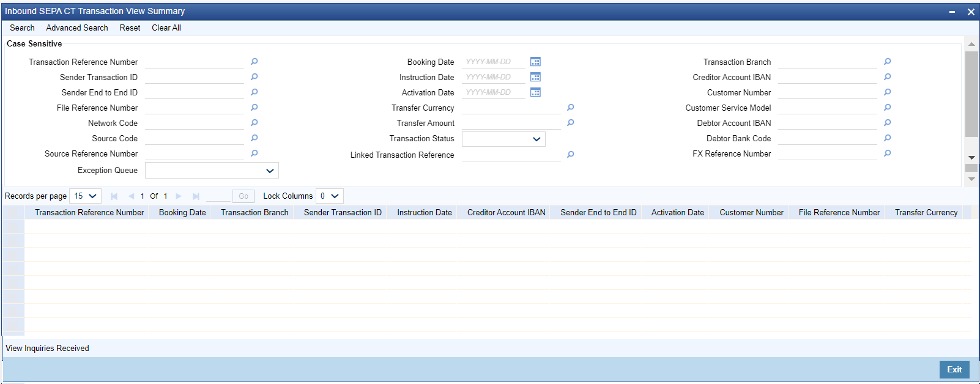Click Search in the toolbar
Viewport: 980px width, 384px height.
(22, 28)
